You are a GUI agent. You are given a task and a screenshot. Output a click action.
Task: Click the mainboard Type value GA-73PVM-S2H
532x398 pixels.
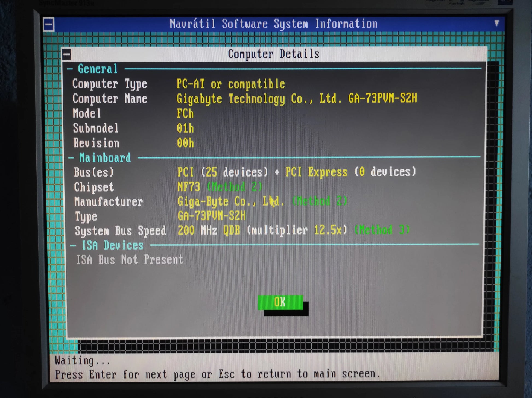click(x=212, y=216)
